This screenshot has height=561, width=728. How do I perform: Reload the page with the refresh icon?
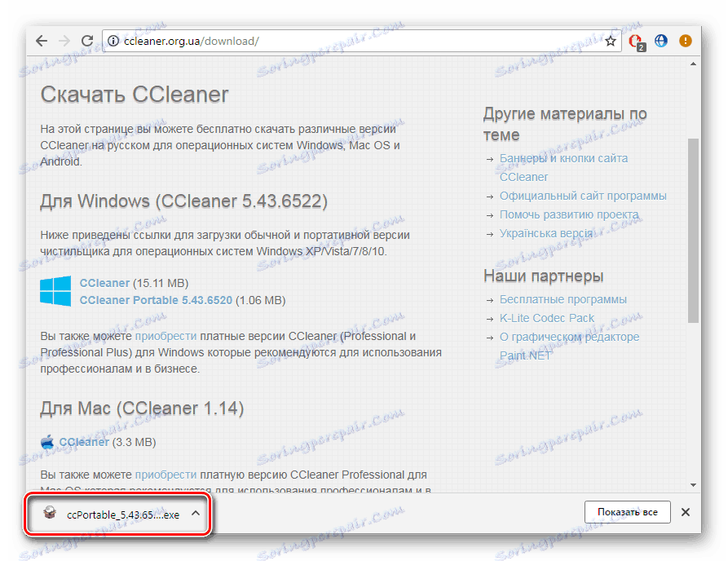86,42
